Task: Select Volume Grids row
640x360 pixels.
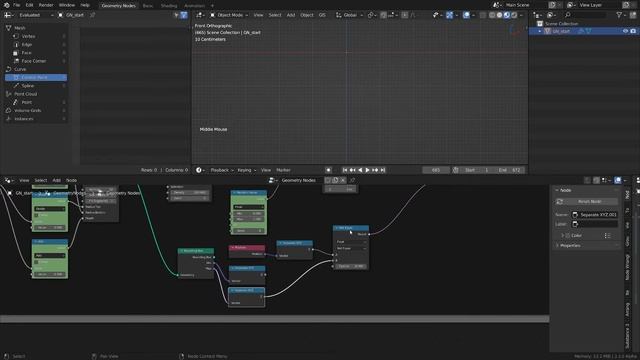Action: 28,110
